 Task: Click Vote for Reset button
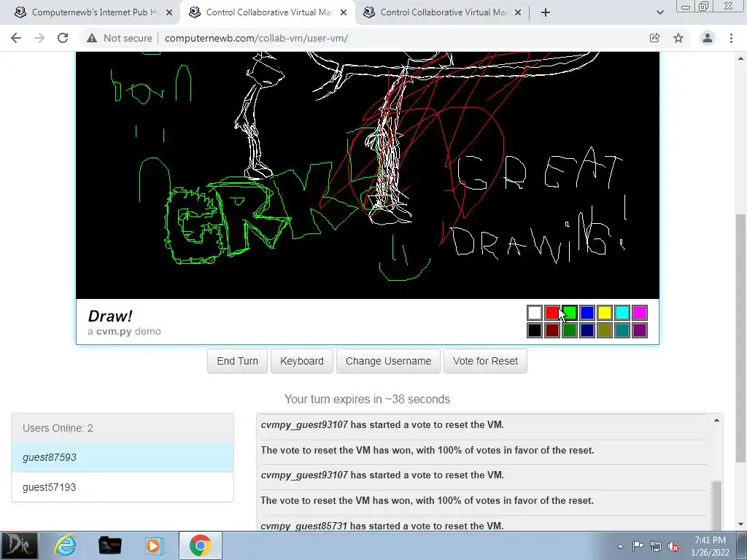pos(485,361)
